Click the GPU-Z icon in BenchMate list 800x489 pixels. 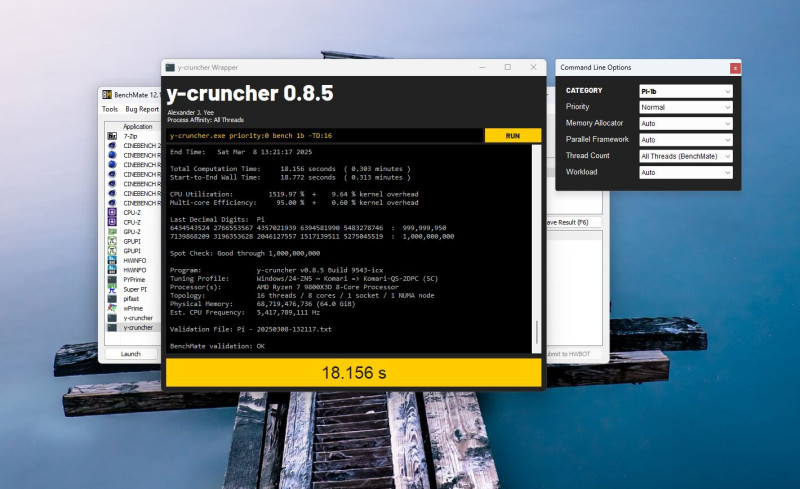tap(112, 232)
